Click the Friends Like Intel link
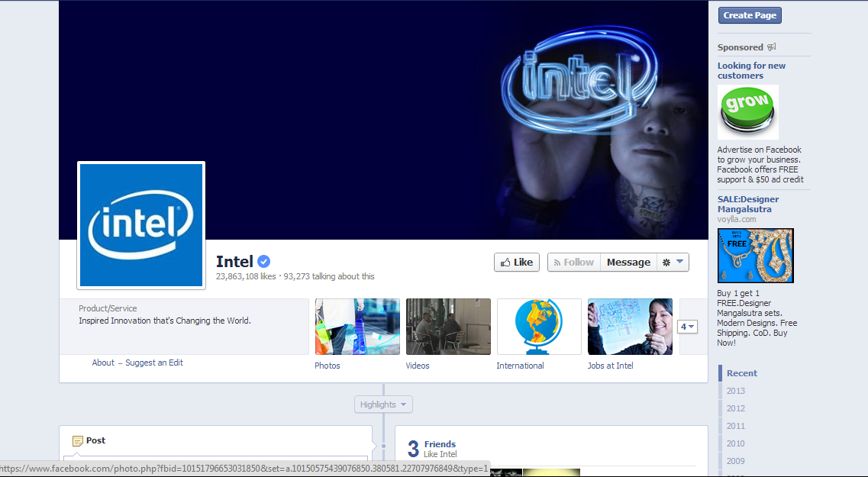868x477 pixels. tap(440, 449)
